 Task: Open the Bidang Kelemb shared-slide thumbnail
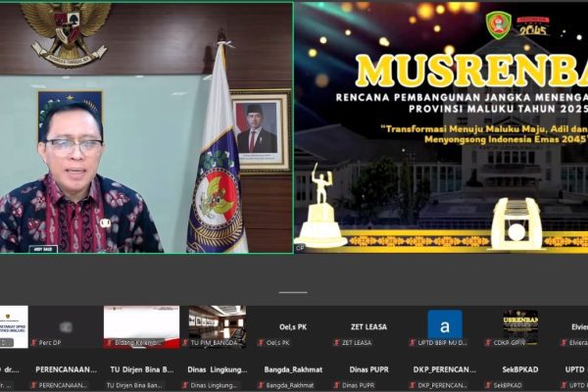tap(141, 327)
